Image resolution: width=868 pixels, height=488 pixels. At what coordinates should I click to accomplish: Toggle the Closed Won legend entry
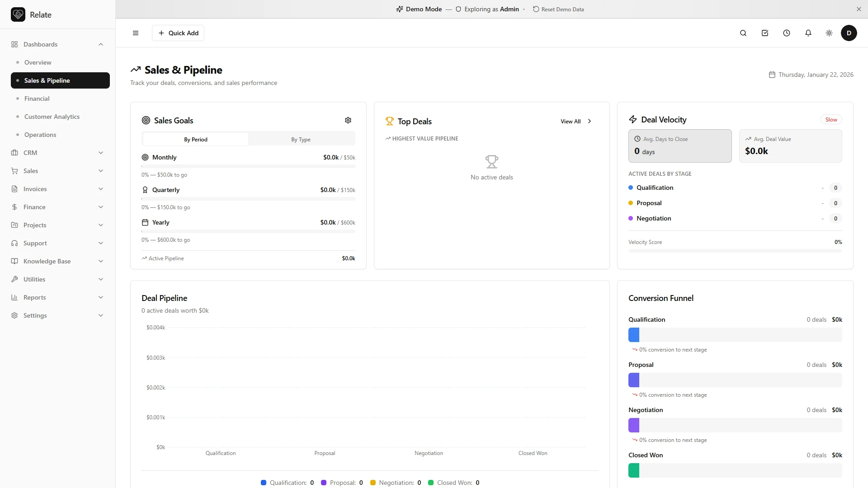coord(453,483)
